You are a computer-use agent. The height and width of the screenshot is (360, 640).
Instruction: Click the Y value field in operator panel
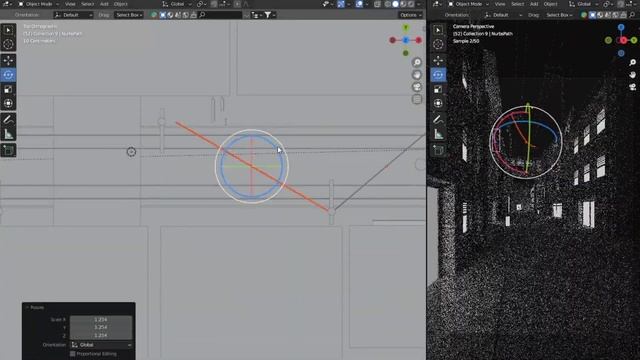101,327
